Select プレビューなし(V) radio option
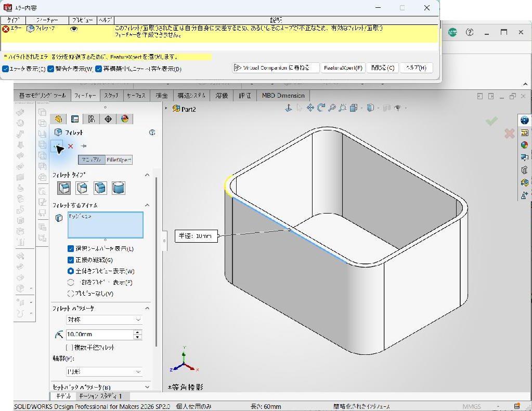 [x=71, y=294]
